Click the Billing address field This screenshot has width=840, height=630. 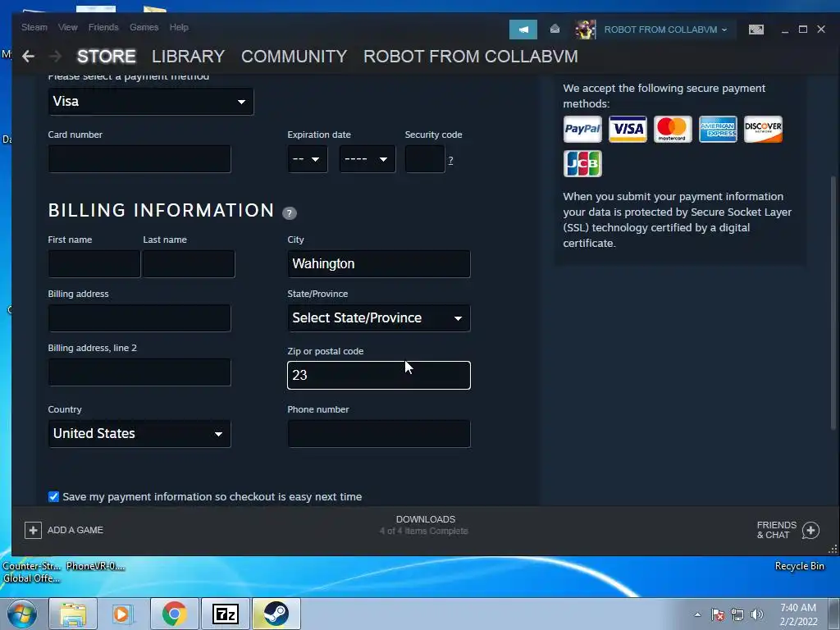pos(139,318)
